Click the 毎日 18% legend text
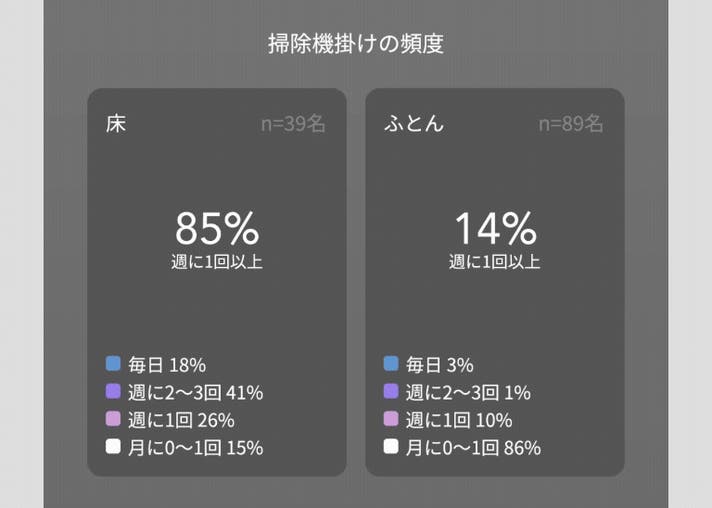Screen dimensions: 712x508 (167, 365)
